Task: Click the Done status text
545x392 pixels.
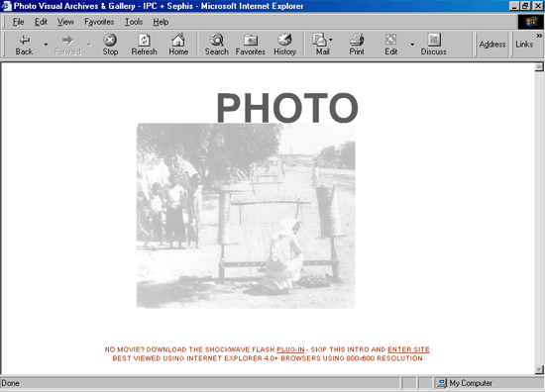Action: (11, 383)
